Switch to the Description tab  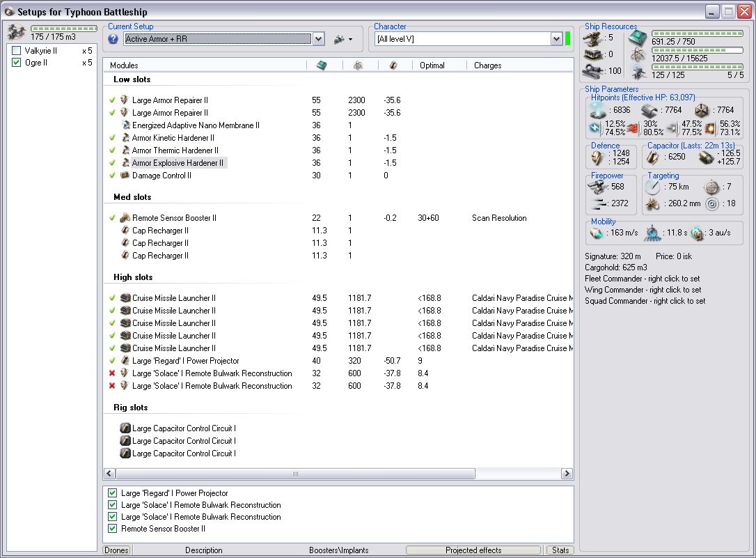203,550
